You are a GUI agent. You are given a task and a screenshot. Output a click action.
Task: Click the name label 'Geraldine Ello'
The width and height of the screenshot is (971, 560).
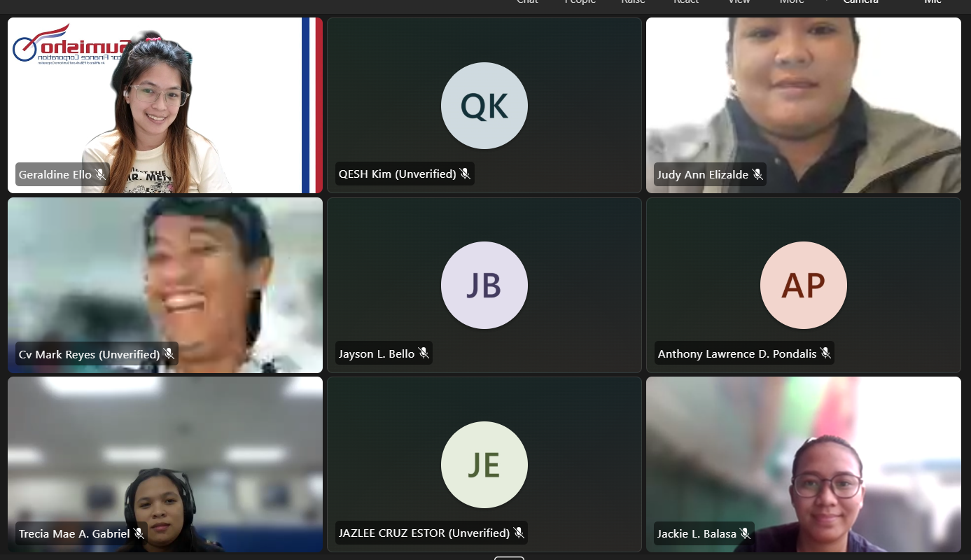[55, 174]
